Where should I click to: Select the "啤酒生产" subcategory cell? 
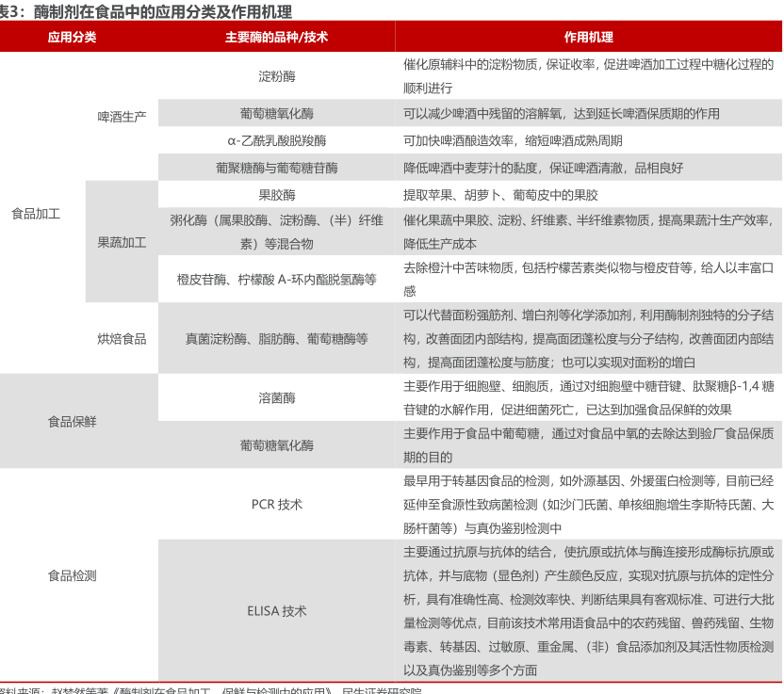(122, 117)
